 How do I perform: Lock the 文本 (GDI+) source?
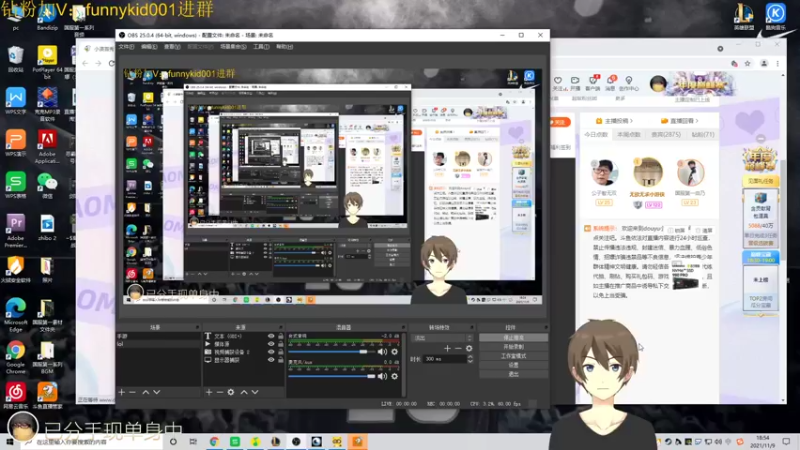click(281, 336)
